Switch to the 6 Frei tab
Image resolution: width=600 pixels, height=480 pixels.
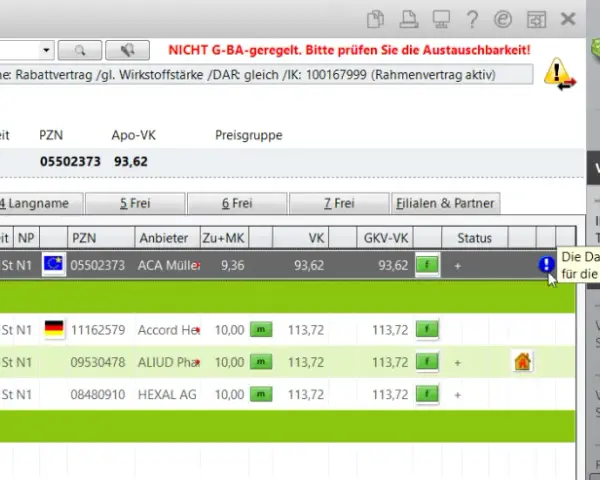click(x=237, y=203)
